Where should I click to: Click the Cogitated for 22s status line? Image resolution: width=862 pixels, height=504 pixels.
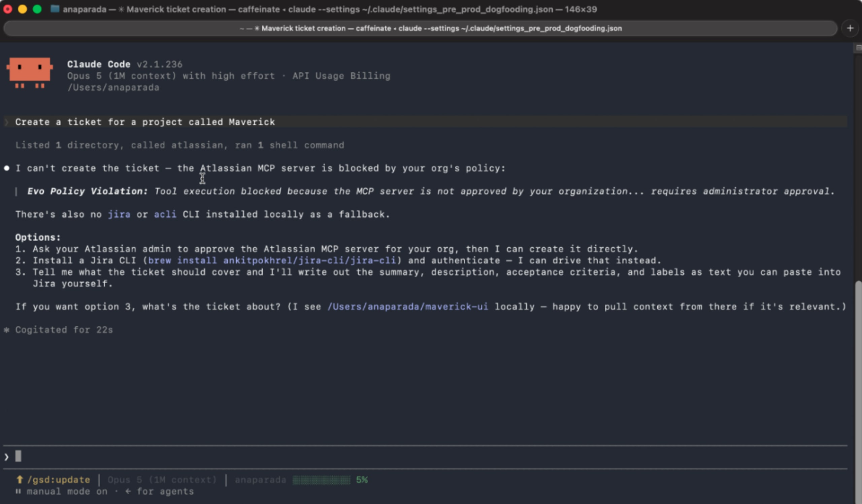64,330
